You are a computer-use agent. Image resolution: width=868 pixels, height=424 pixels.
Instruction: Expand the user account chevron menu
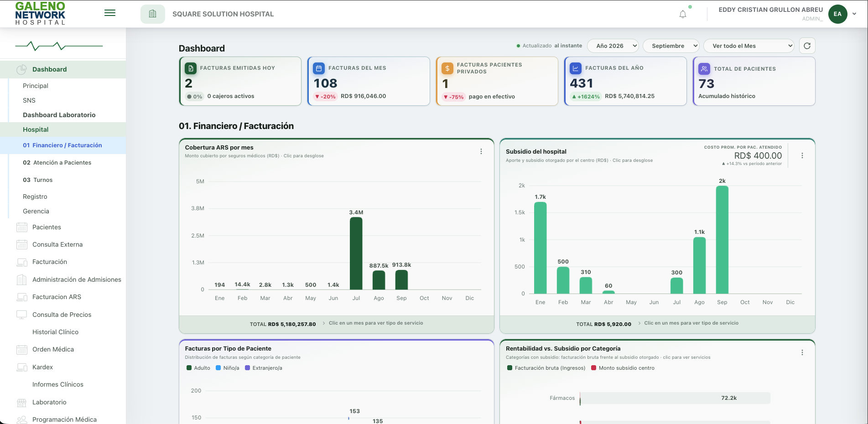point(854,14)
